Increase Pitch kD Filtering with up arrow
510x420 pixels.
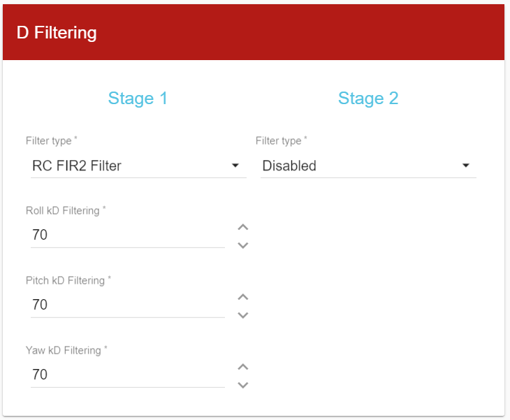(243, 297)
